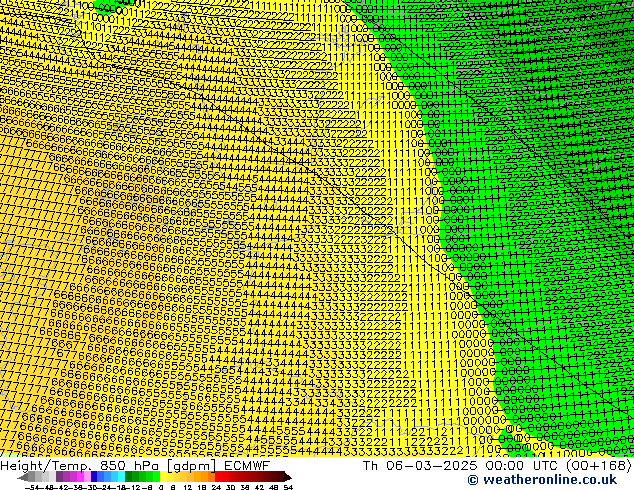The image size is (634, 490).
Task: Click the Th 06-03-2025 00:00 UTC timestamp
Action: [x=461, y=466]
